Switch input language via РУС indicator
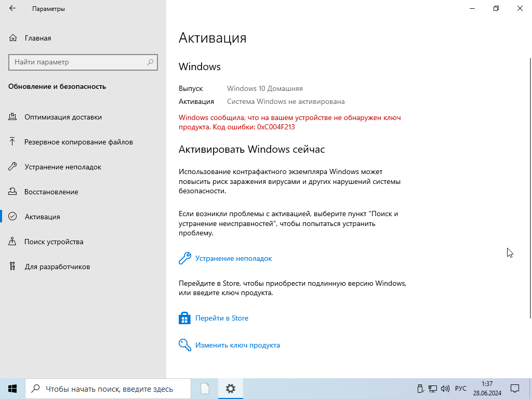Screen dimensions: 532x399 [460, 388]
